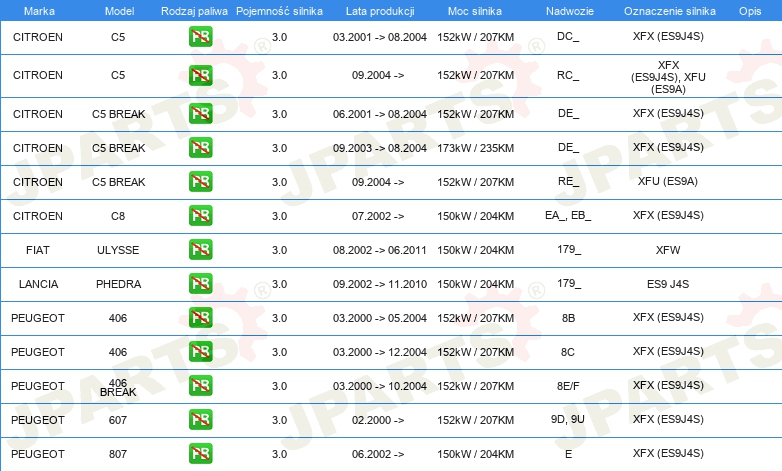Click petrol fuel icon in CITROEN C5 RC_ row
The height and width of the screenshot is (471, 782).
[x=200, y=75]
